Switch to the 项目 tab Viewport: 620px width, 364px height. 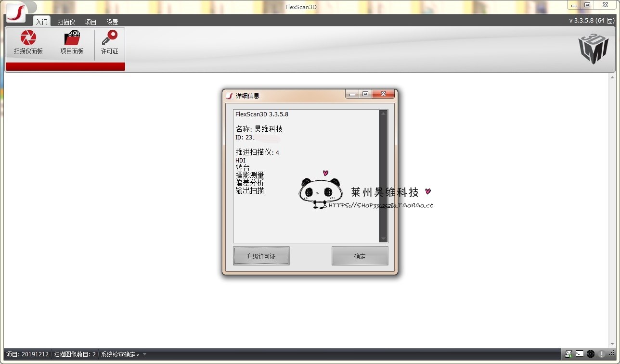pos(90,22)
